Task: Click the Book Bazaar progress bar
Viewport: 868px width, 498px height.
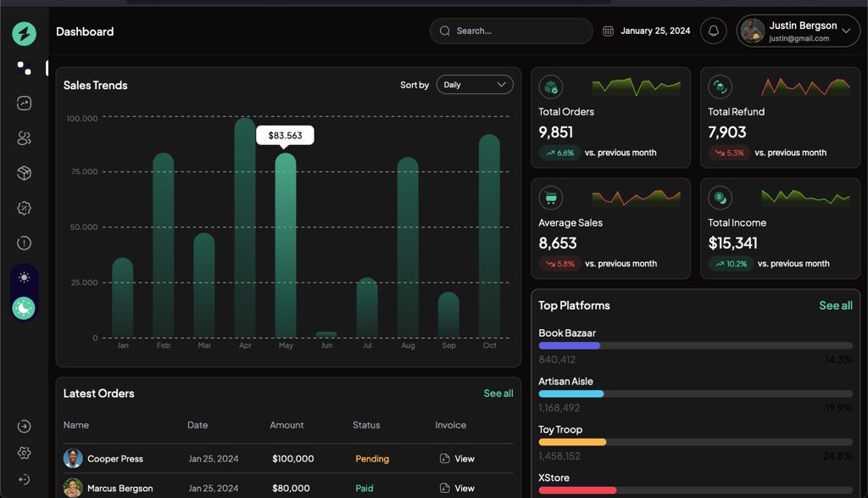Action: click(x=695, y=345)
